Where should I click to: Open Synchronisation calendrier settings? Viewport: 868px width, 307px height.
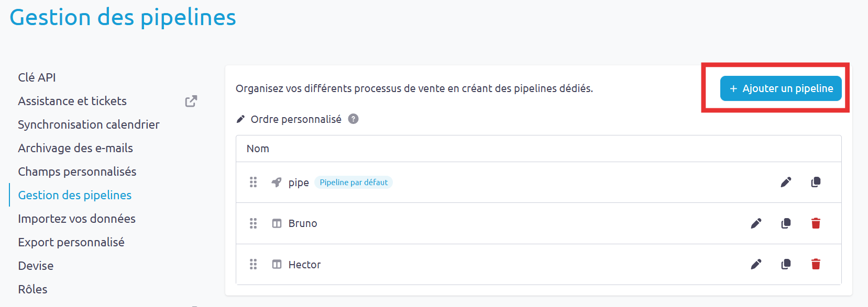click(89, 124)
